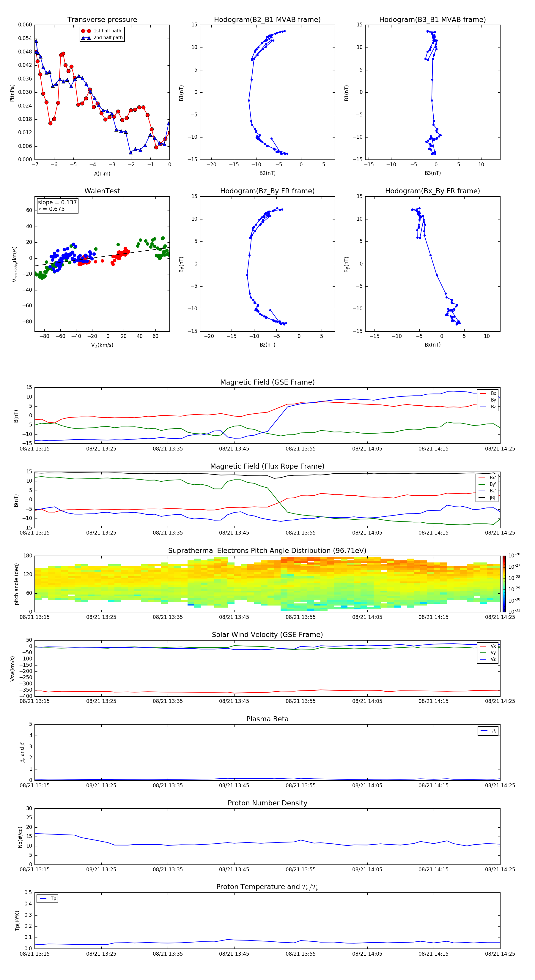Screen dimensions: 535x980
Task: Click 'Hodogram(B3_B1 MVAB frame)' title
Action: (x=432, y=20)
